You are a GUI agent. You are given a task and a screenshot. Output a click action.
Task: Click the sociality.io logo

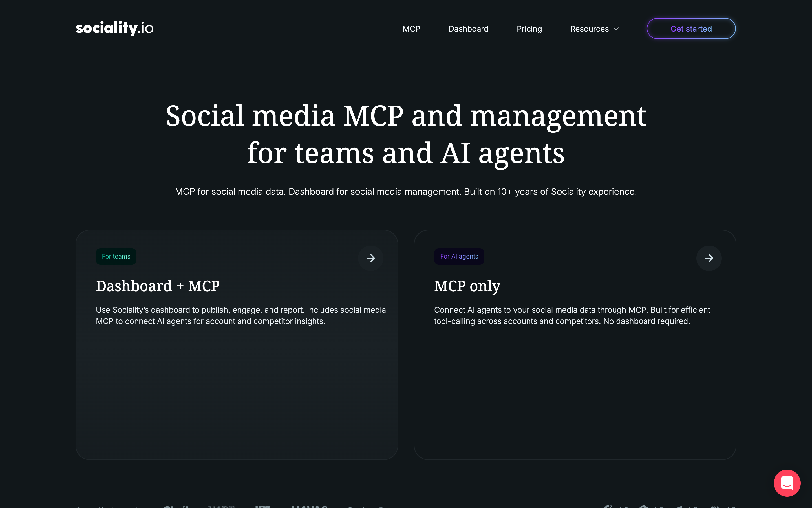pyautogui.click(x=115, y=28)
